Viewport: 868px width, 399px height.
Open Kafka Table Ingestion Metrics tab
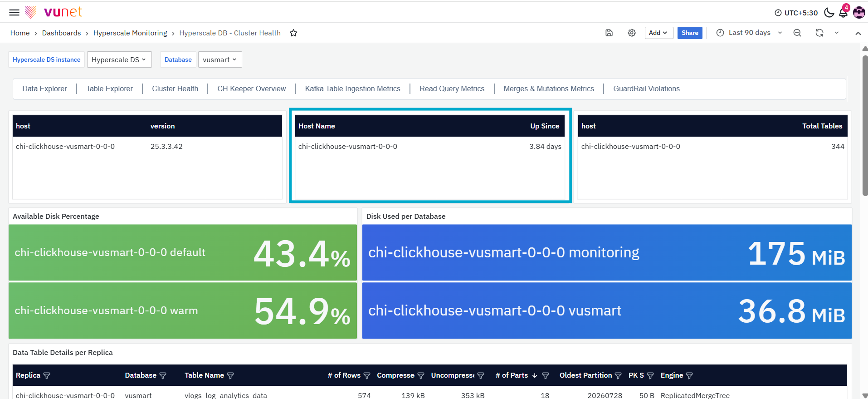(x=352, y=89)
